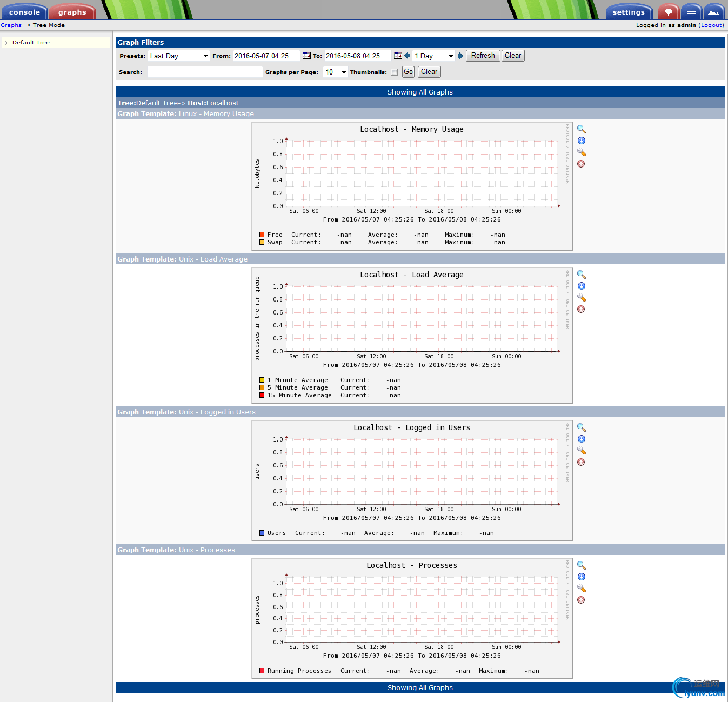The height and width of the screenshot is (702, 728).
Task: Shift time span forward with right arrow
Action: [x=460, y=56]
